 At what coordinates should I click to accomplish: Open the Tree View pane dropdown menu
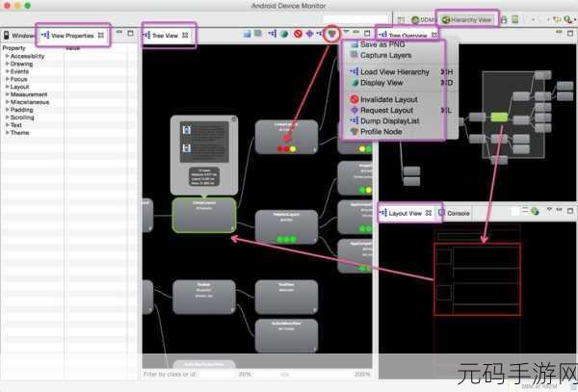[x=347, y=32]
